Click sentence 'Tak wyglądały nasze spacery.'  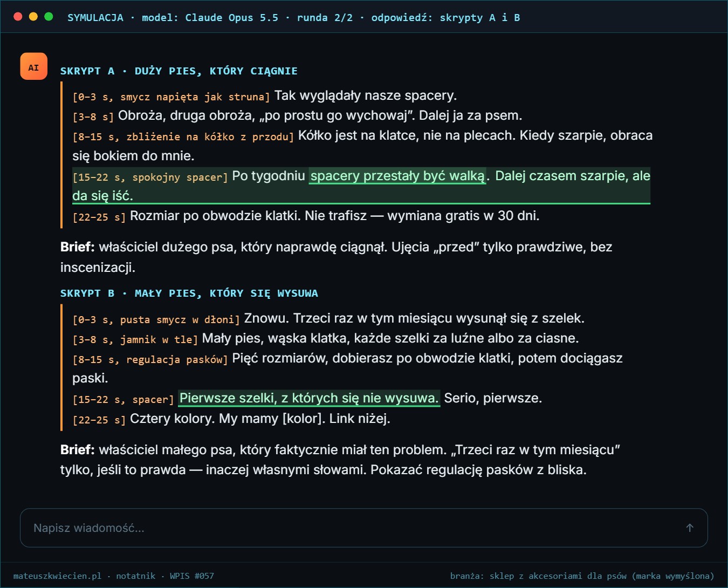tap(366, 95)
